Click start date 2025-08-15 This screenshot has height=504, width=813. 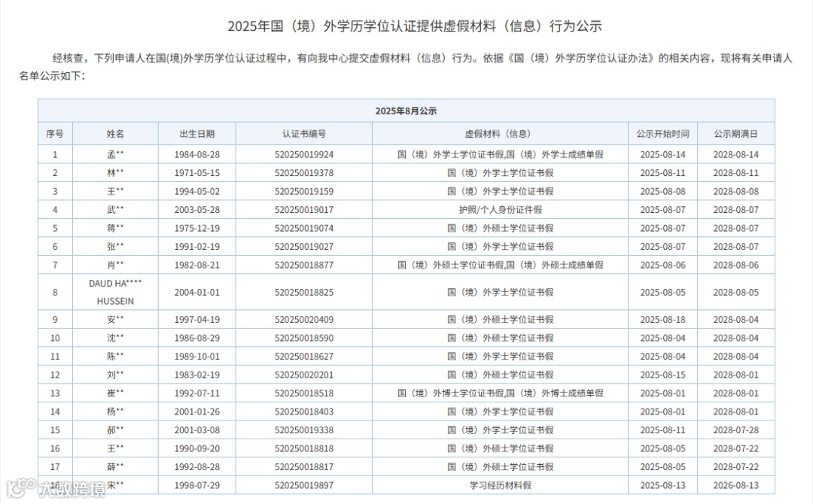click(x=662, y=375)
